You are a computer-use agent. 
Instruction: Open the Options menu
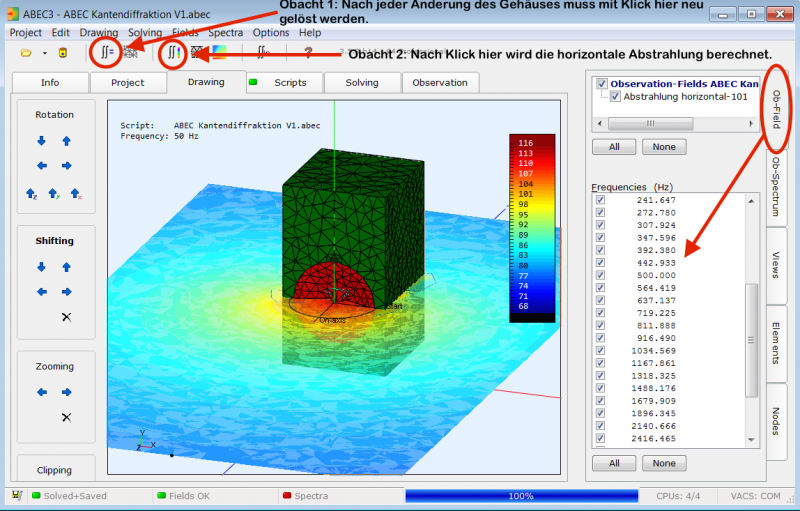coord(271,33)
